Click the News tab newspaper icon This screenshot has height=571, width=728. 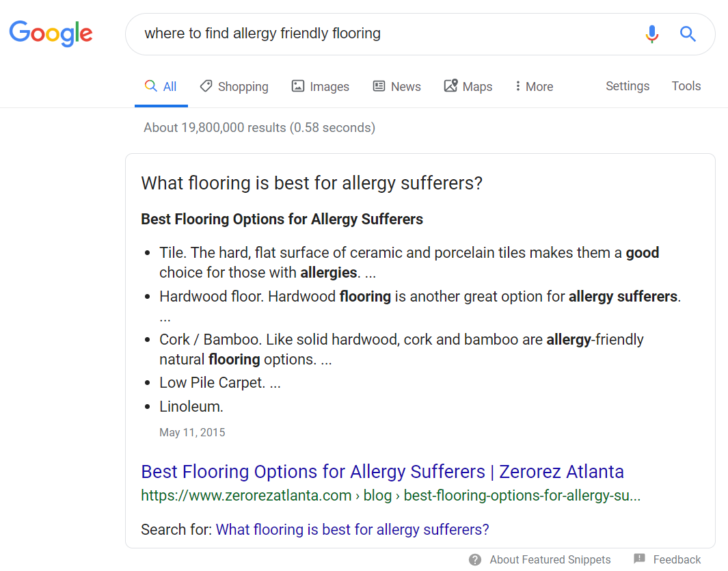pyautogui.click(x=379, y=86)
